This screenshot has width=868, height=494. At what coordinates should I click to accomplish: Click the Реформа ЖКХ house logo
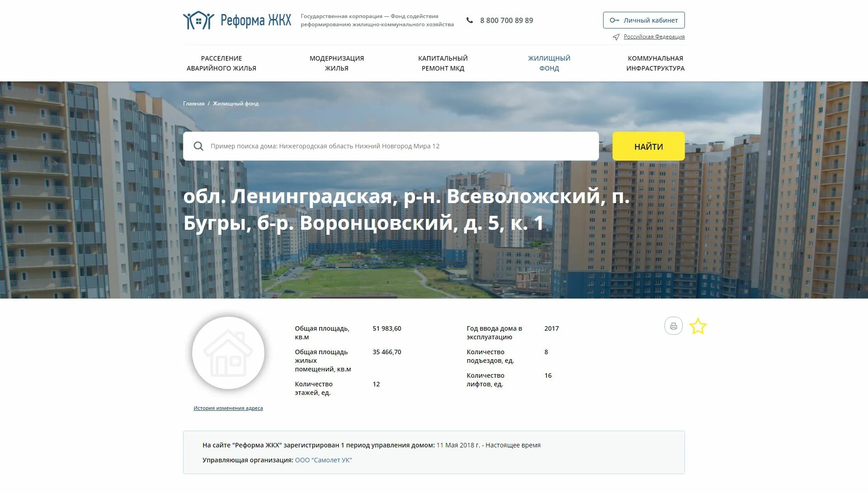pos(198,20)
